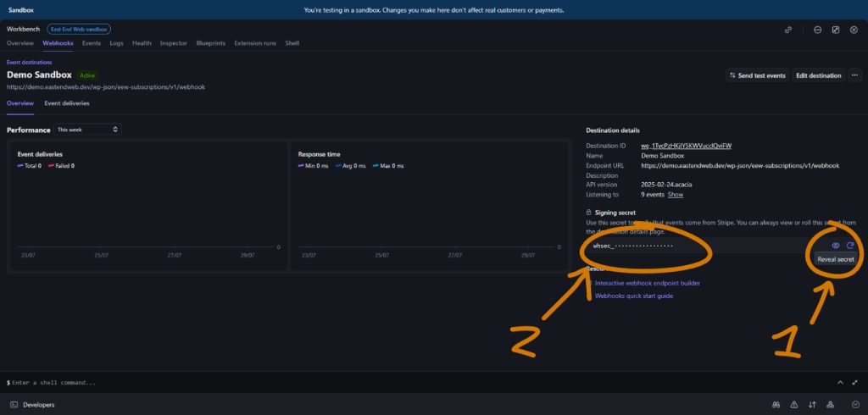Click the Destination ID link starting we_1Tvc
The height and width of the screenshot is (415, 868).
(687, 146)
